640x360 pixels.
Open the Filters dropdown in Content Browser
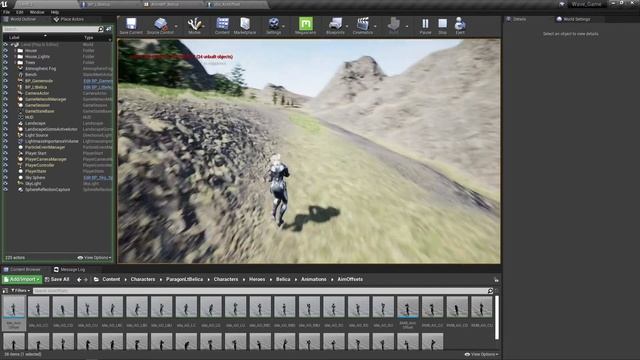[x=20, y=291]
